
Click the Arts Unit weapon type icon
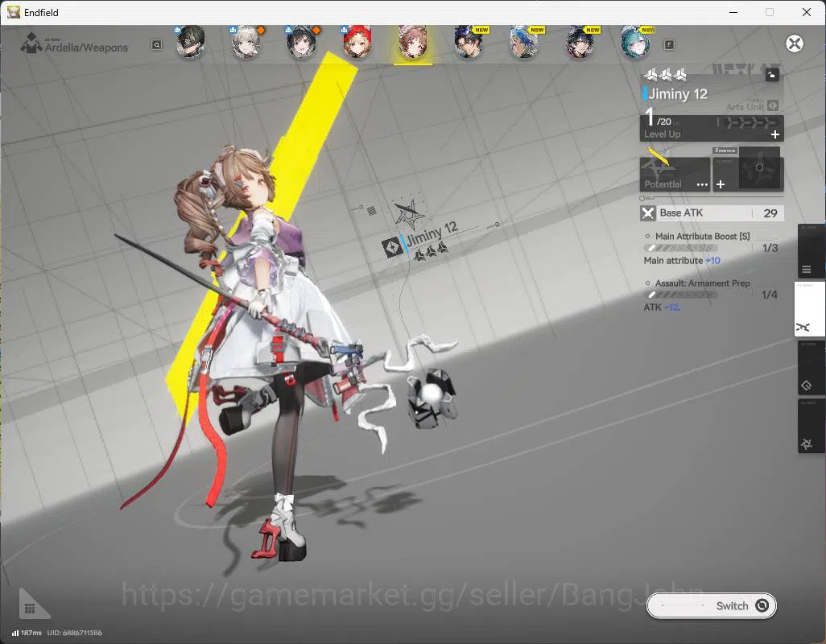[x=773, y=105]
